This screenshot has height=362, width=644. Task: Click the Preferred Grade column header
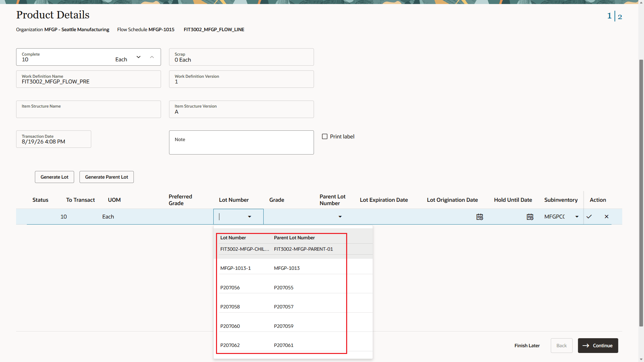(x=180, y=200)
